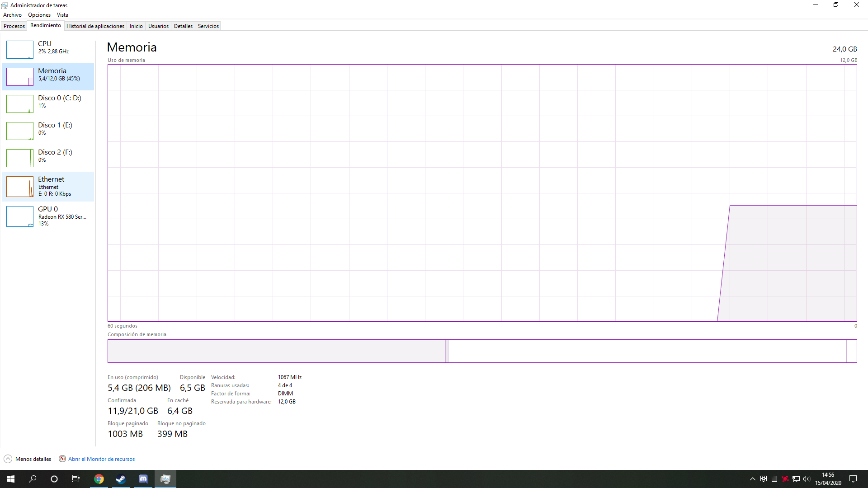Screen dimensions: 868x488
Task: Expand the Vista menu
Action: 62,15
